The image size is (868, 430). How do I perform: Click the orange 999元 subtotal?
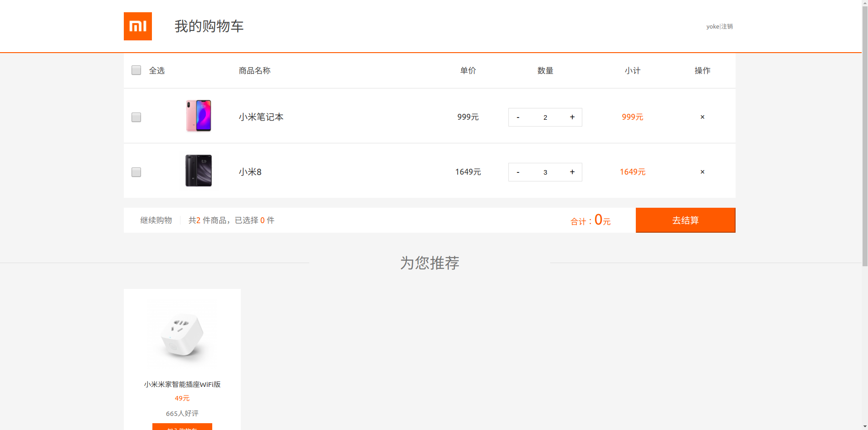tap(633, 117)
